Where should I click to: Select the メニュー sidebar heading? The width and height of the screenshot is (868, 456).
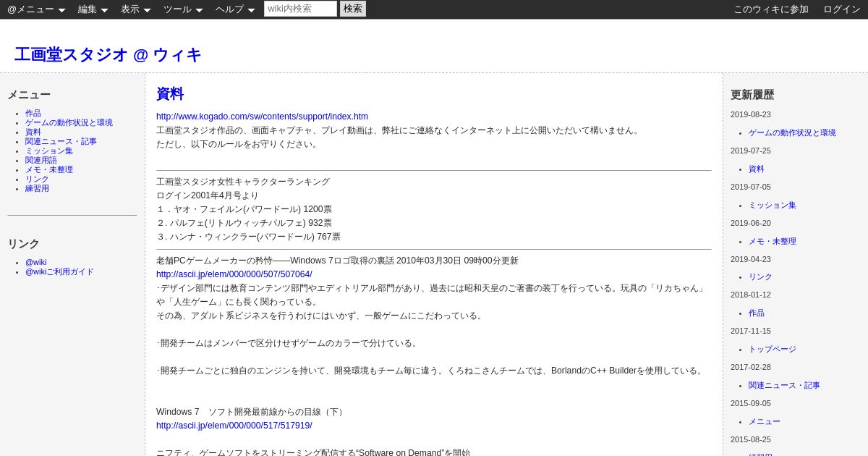point(29,95)
